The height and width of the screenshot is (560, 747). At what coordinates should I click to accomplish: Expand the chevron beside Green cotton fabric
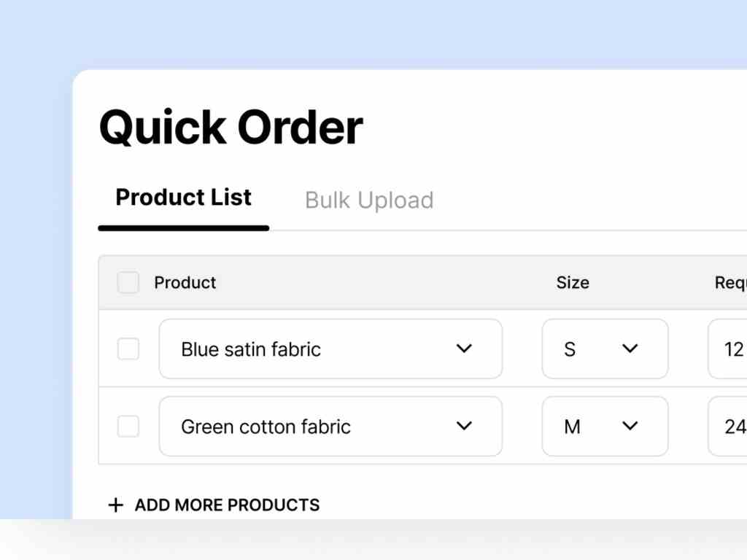point(464,426)
